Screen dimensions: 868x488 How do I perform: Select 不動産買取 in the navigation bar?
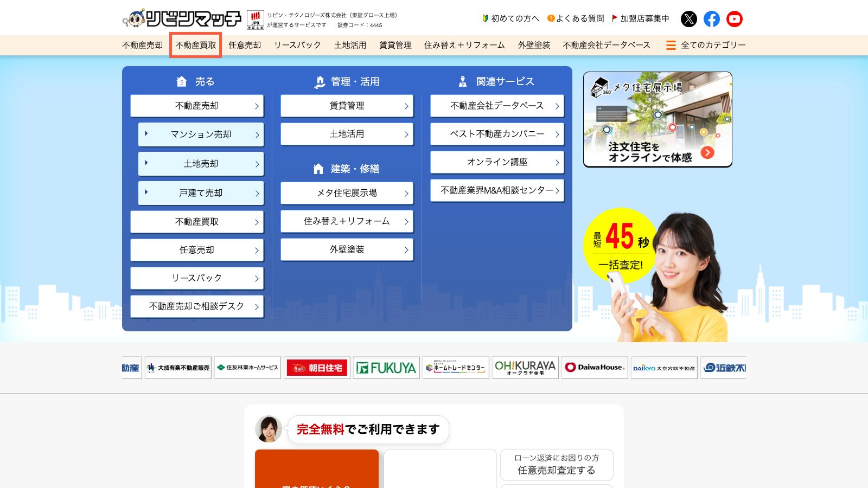tap(196, 45)
